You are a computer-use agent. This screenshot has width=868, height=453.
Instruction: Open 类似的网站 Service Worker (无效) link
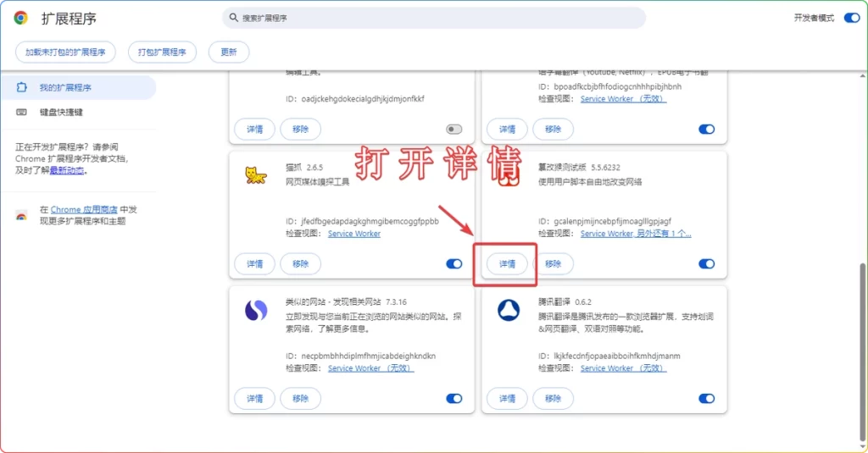(371, 368)
